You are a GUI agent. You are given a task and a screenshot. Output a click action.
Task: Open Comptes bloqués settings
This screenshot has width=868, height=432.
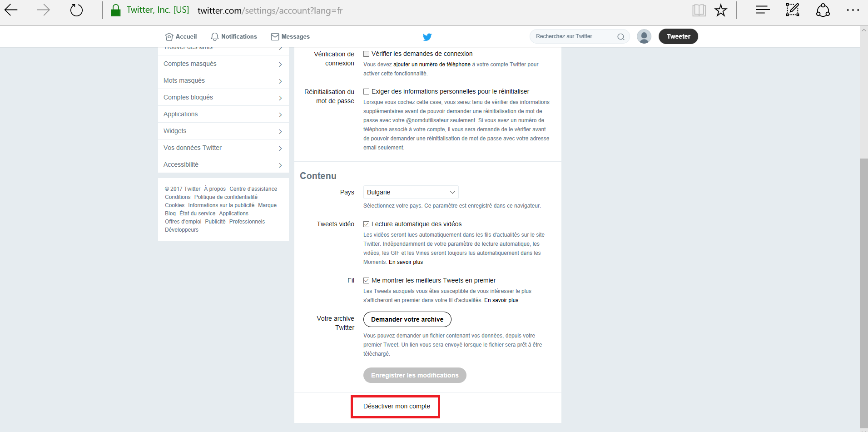pos(223,97)
